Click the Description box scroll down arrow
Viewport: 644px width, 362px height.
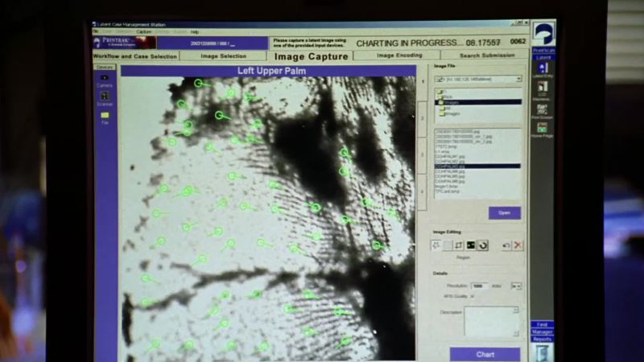516,334
